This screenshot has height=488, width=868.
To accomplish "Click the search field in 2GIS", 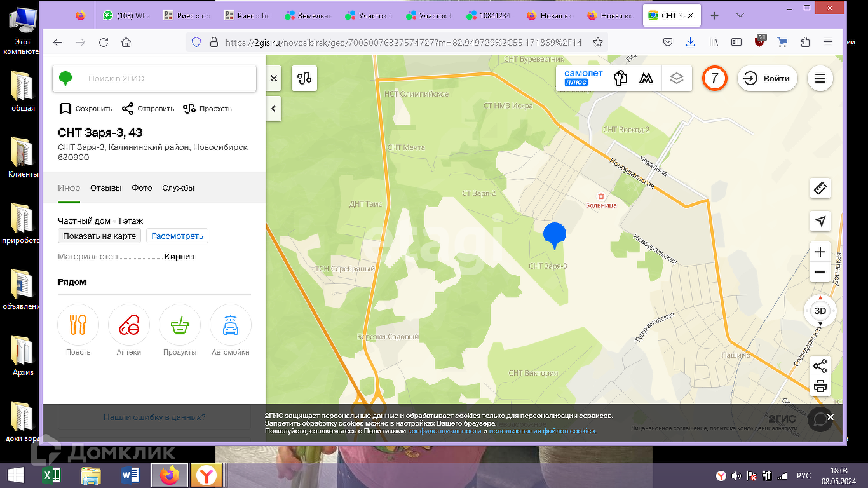I will coord(154,78).
